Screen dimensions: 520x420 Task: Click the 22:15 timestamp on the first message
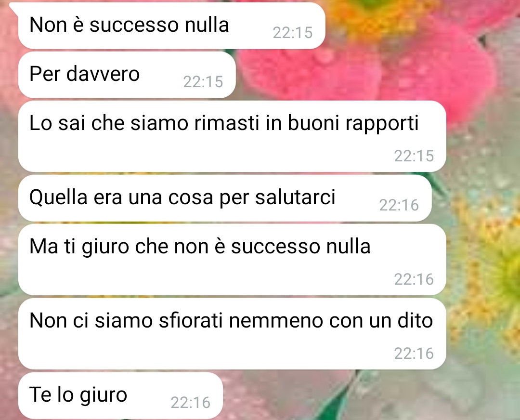coord(293,33)
